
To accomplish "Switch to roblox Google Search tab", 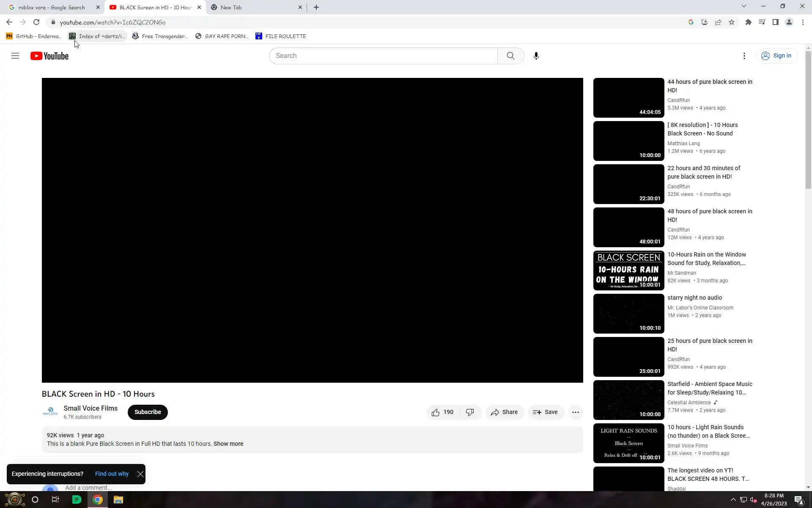I will (x=52, y=7).
